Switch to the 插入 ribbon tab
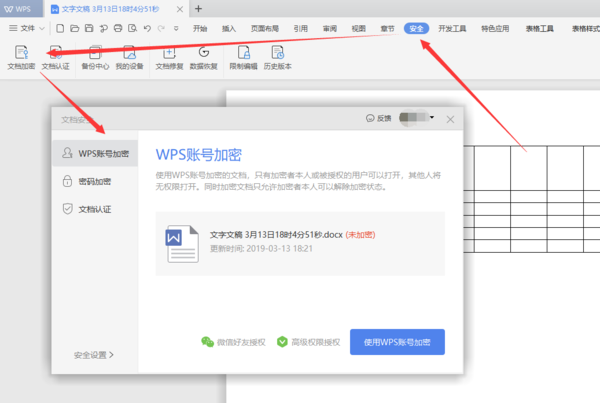This screenshot has width=600, height=403. pos(229,29)
